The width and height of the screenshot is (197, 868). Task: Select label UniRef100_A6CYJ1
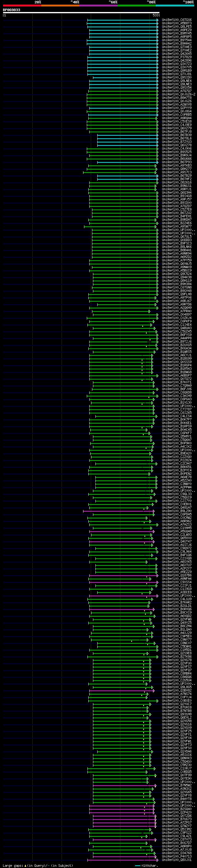coord(177,355)
